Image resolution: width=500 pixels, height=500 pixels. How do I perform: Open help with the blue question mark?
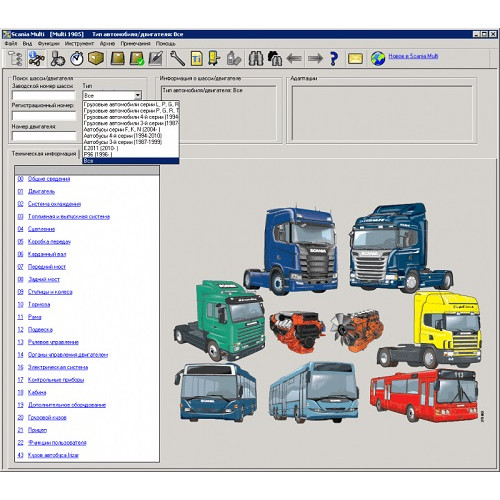334,59
